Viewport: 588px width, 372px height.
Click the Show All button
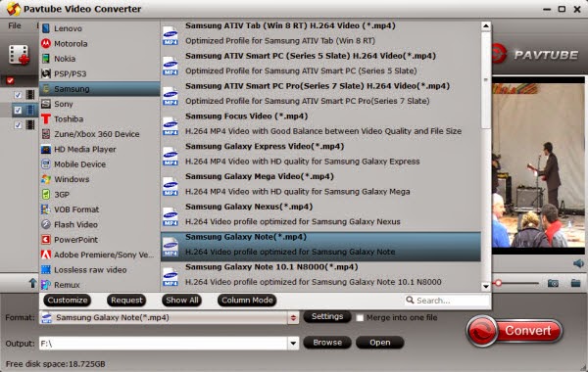click(182, 301)
